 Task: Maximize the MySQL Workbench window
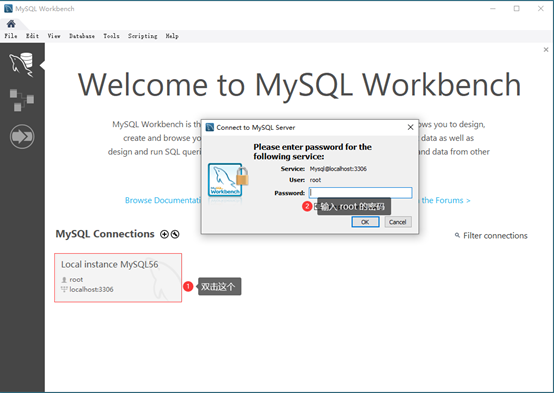pos(517,8)
